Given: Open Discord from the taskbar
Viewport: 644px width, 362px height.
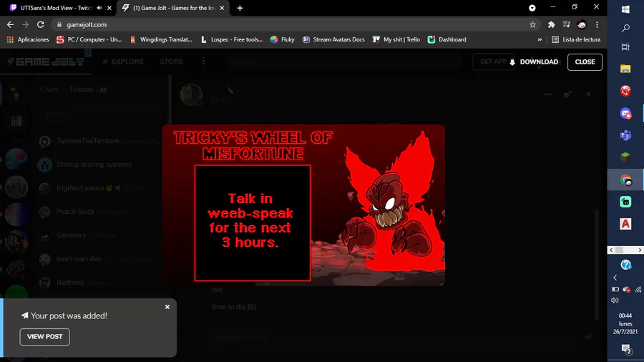Looking at the screenshot, I should click(625, 113).
